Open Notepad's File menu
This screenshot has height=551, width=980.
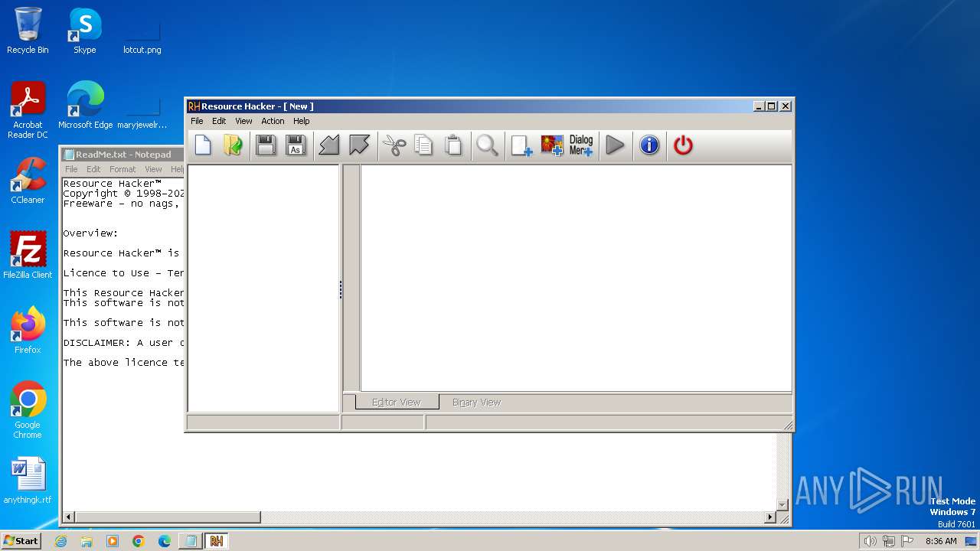point(71,169)
